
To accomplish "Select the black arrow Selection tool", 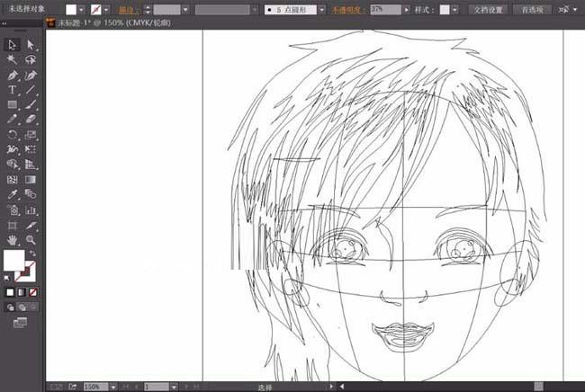I will coord(13,45).
